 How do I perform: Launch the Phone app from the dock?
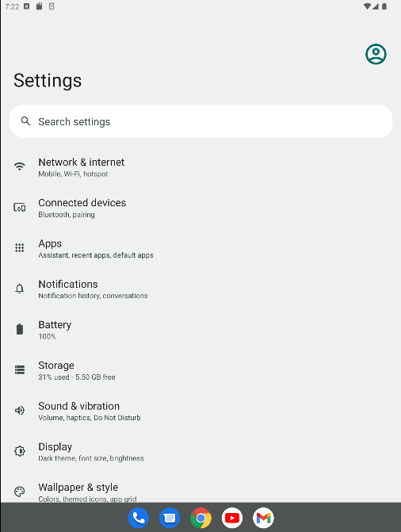coord(138,518)
